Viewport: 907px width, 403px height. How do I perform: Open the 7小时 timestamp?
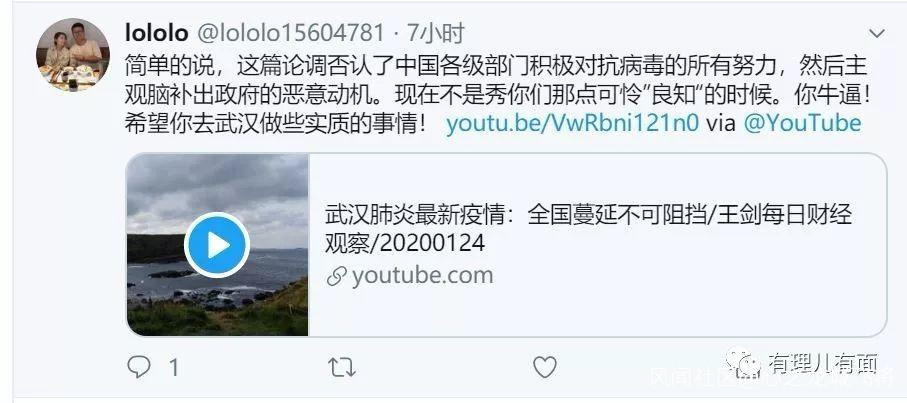[x=436, y=34]
